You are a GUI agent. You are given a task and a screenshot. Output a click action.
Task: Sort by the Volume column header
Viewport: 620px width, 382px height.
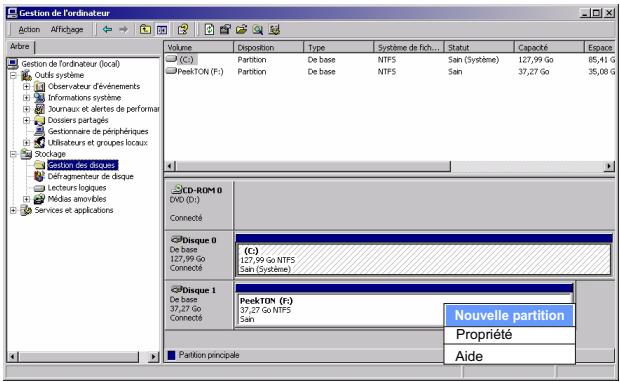point(198,47)
